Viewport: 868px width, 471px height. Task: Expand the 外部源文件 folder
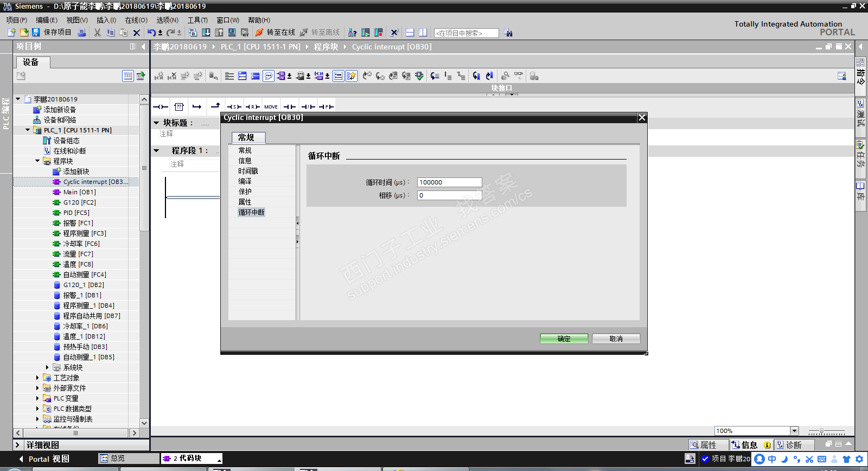coord(37,388)
